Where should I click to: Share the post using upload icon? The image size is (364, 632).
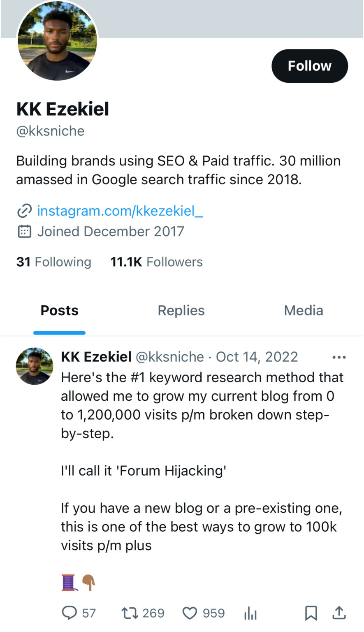click(x=339, y=613)
